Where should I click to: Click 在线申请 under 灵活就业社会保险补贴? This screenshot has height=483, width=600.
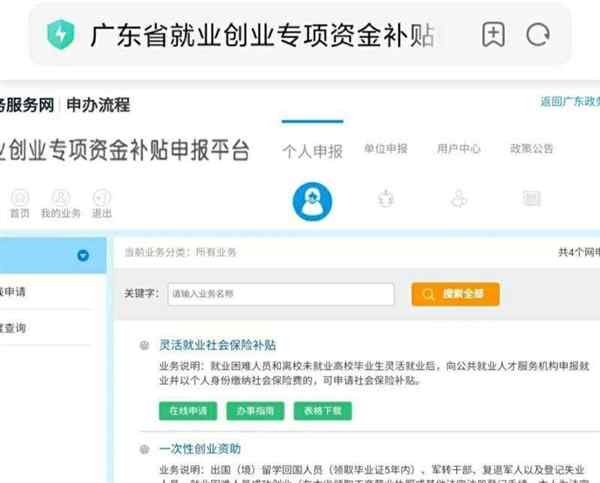click(x=188, y=411)
